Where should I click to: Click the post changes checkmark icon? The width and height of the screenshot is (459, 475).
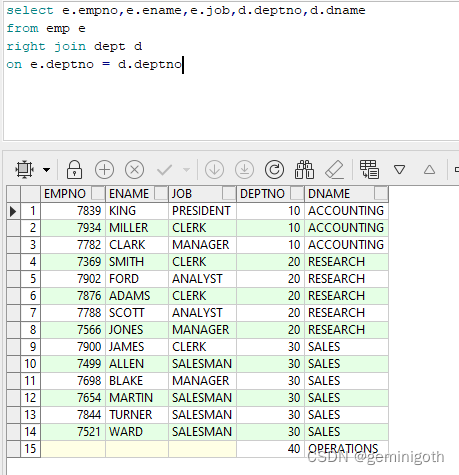point(164,170)
